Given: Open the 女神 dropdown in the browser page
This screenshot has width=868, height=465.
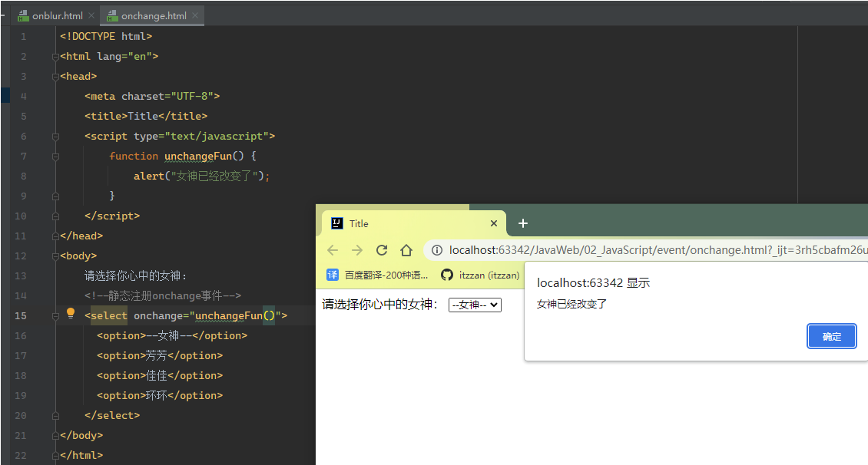Looking at the screenshot, I should pos(475,305).
